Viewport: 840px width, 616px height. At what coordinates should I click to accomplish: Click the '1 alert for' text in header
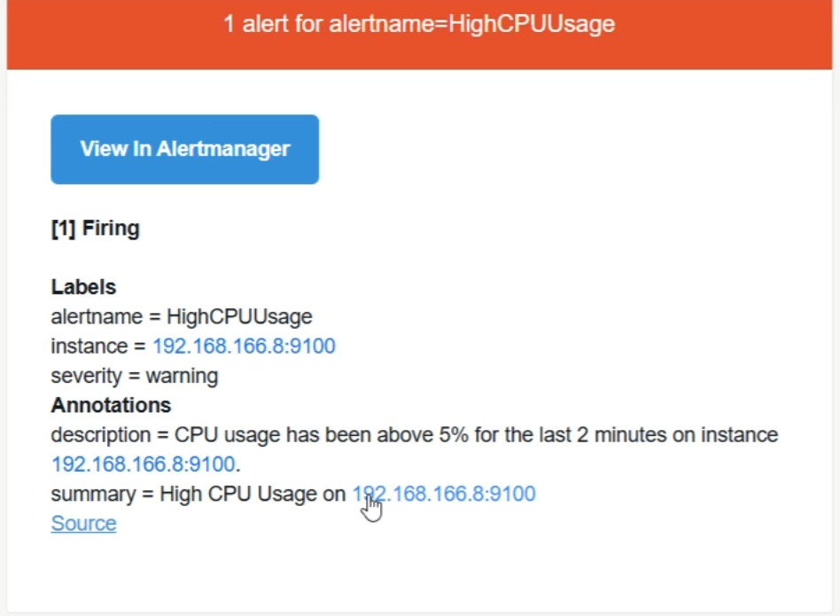tap(272, 24)
